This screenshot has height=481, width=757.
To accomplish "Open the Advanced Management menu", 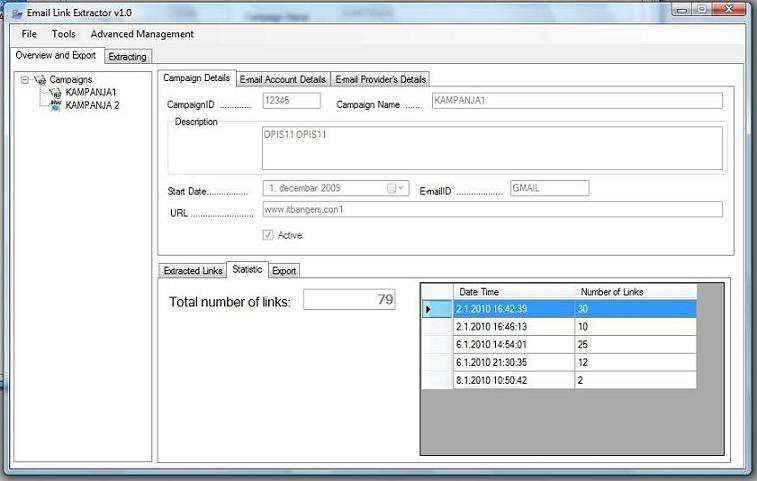I will tap(142, 34).
